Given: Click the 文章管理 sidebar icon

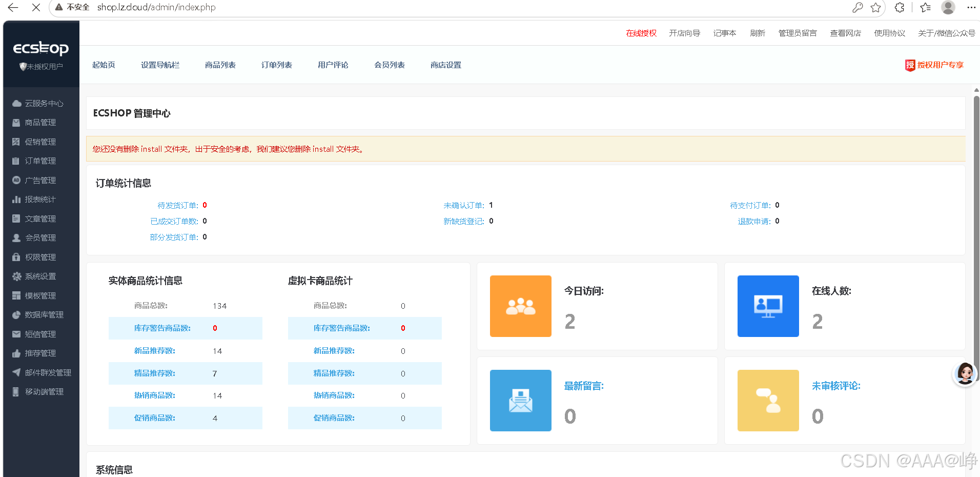Looking at the screenshot, I should pyautogui.click(x=16, y=218).
